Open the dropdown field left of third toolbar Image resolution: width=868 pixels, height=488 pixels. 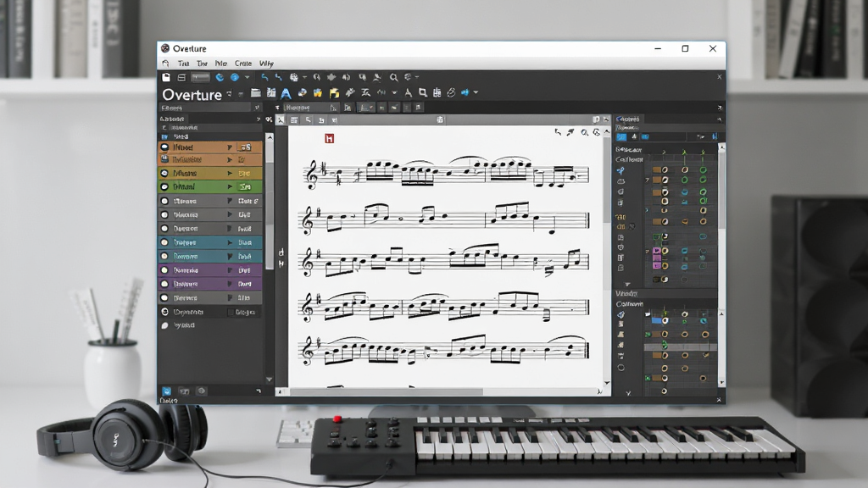pos(211,108)
